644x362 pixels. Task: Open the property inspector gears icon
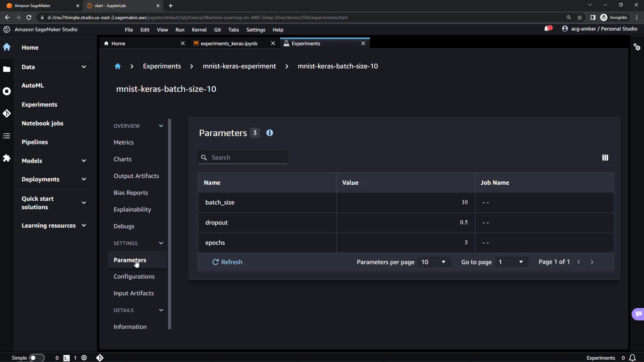(637, 47)
